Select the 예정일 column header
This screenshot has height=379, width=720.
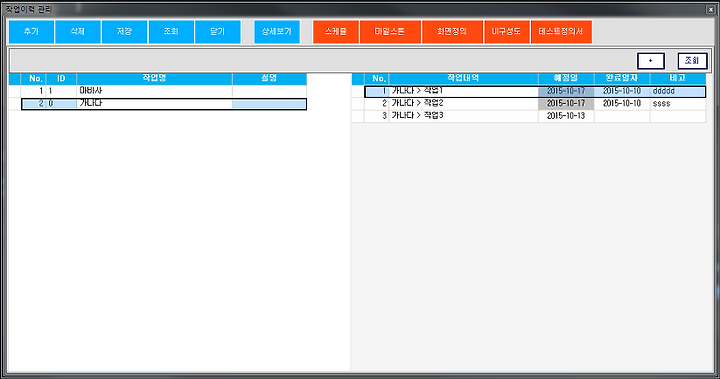pos(566,79)
